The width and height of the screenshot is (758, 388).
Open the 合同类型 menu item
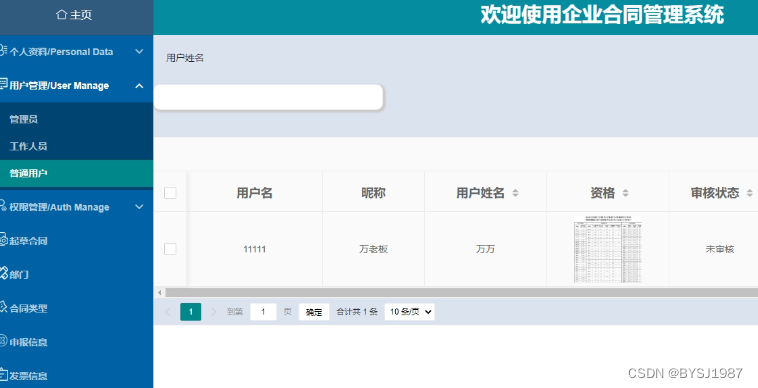pos(76,308)
